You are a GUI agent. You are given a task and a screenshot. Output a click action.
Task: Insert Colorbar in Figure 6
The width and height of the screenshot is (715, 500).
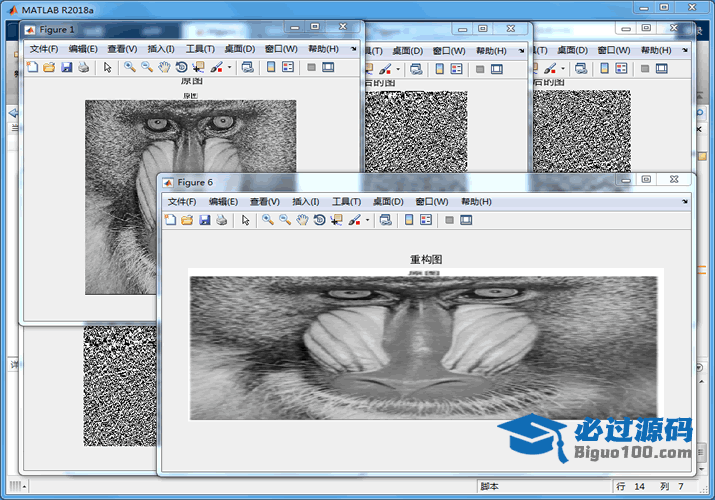tap(409, 220)
